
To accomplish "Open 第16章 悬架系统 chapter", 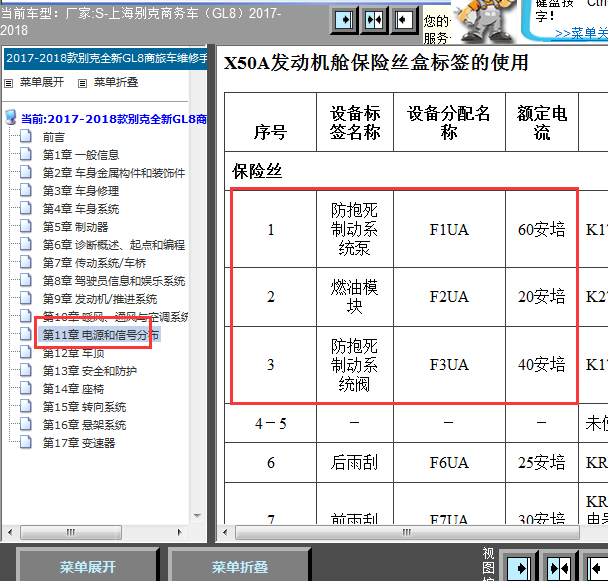I will pyautogui.click(x=84, y=425).
